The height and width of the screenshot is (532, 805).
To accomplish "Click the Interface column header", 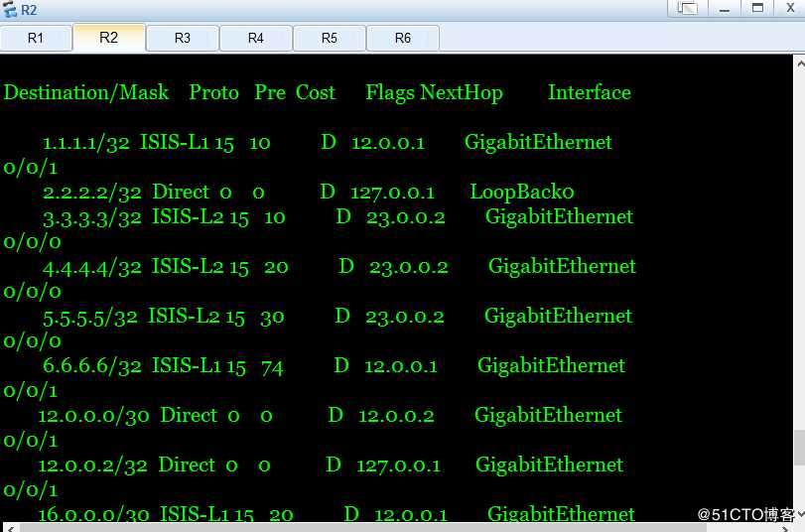I will tap(590, 93).
